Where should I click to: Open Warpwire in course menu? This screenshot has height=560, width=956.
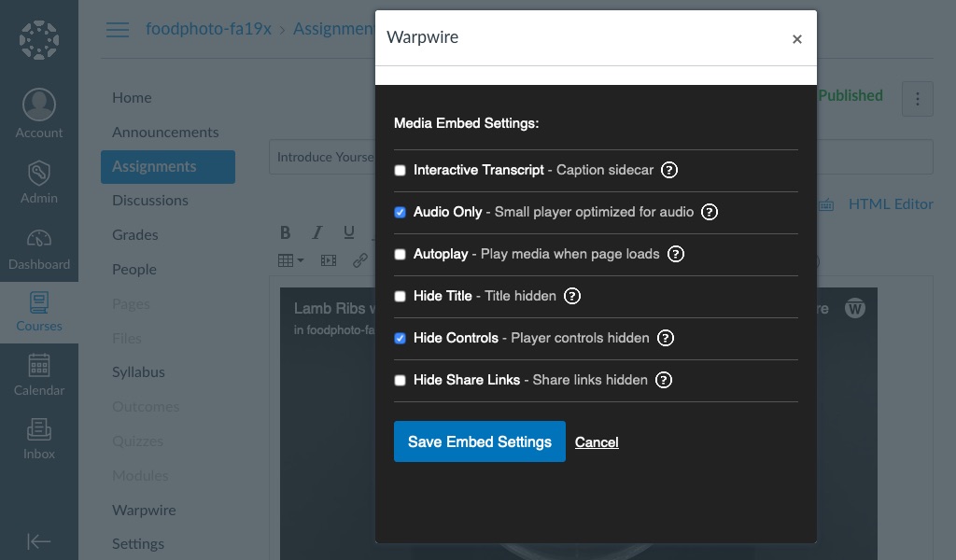click(144, 510)
